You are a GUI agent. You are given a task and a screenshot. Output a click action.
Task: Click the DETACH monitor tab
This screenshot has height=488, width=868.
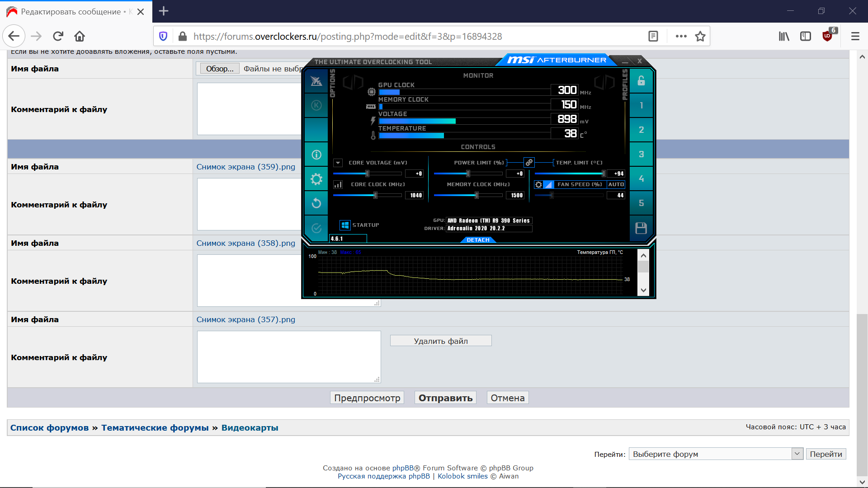coord(478,240)
